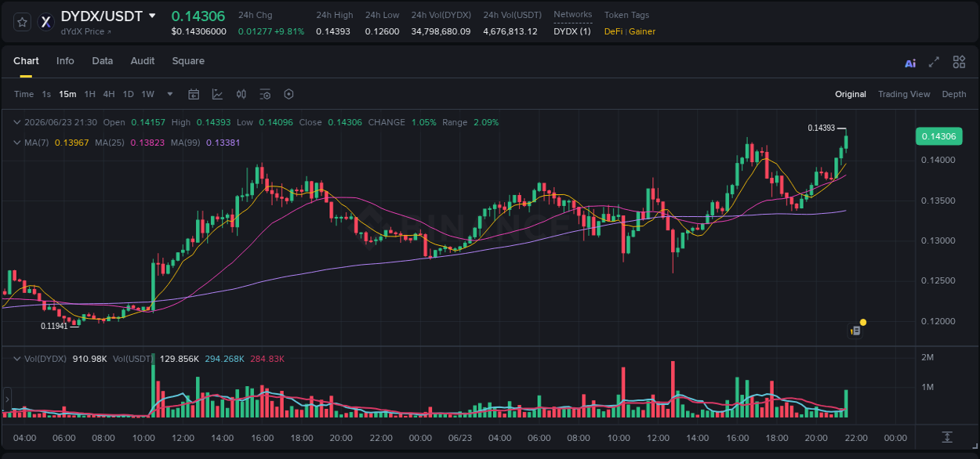The image size is (980, 459).
Task: Click the MA(99) value 0.13381
Action: (223, 143)
